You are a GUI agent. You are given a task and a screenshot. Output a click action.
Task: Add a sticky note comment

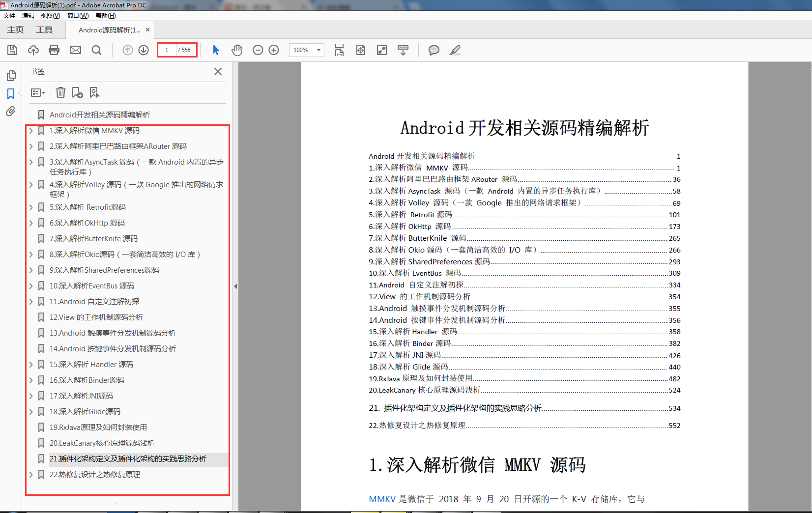click(434, 50)
